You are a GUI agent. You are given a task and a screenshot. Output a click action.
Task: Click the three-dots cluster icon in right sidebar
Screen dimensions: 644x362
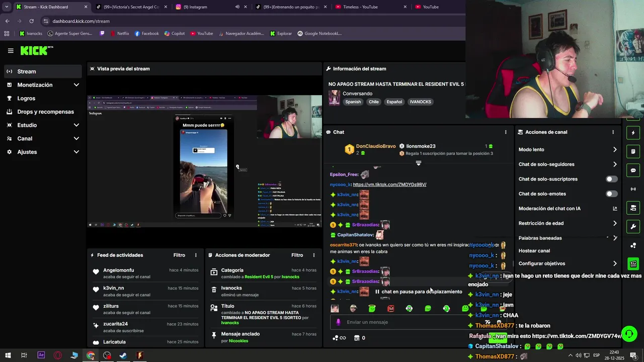[x=633, y=245]
